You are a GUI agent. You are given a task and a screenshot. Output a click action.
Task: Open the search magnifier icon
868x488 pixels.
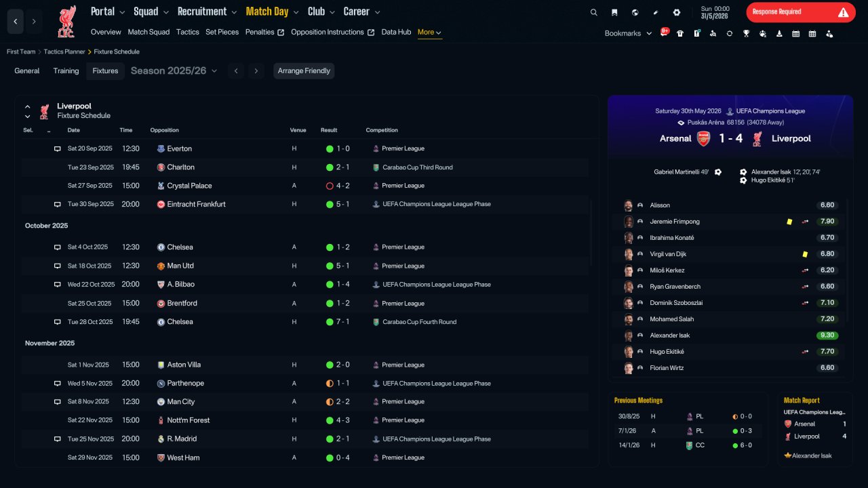(594, 12)
